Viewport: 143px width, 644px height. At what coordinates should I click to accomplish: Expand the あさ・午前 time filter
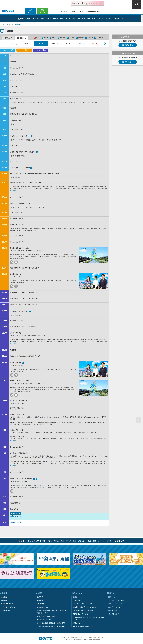click(x=8, y=50)
